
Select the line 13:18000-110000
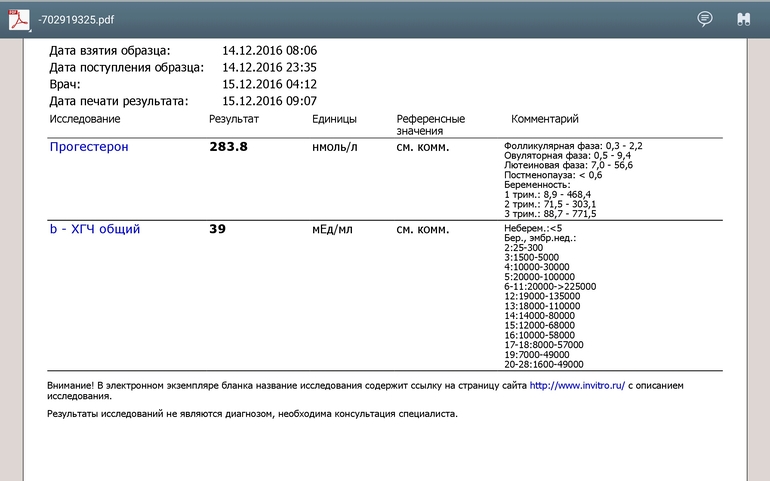pyautogui.click(x=542, y=306)
